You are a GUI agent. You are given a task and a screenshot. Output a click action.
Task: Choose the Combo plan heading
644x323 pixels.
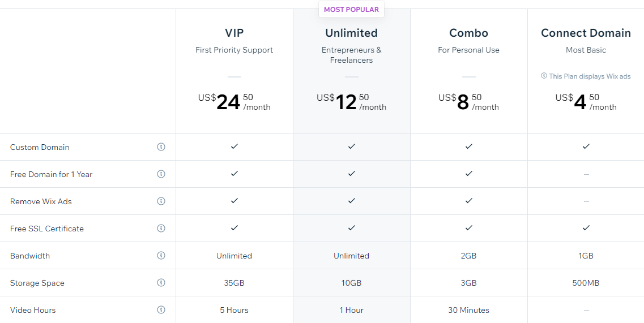coord(469,33)
